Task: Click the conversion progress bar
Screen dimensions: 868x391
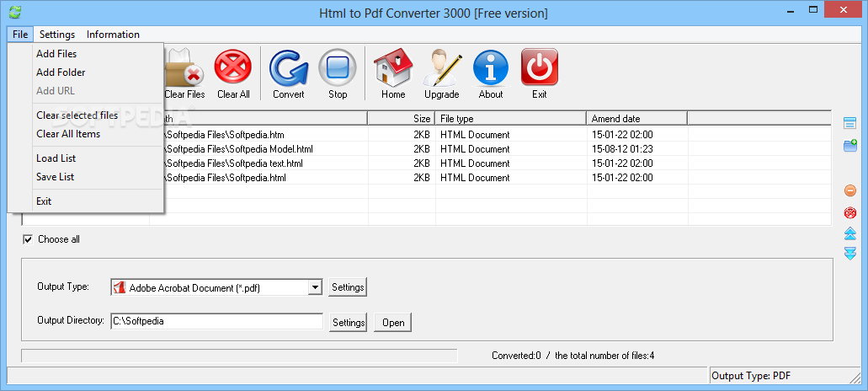Action: tap(239, 356)
